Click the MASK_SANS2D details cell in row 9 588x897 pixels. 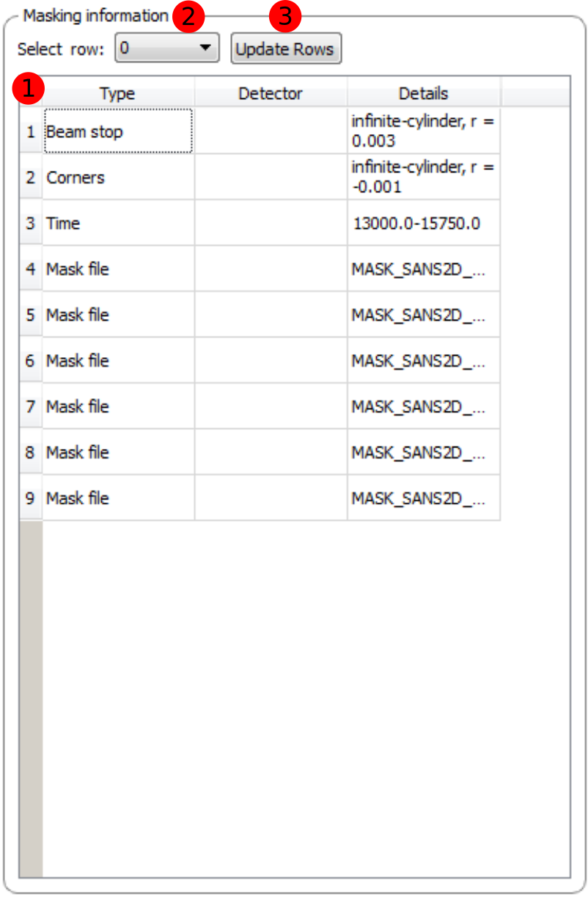pyautogui.click(x=423, y=498)
